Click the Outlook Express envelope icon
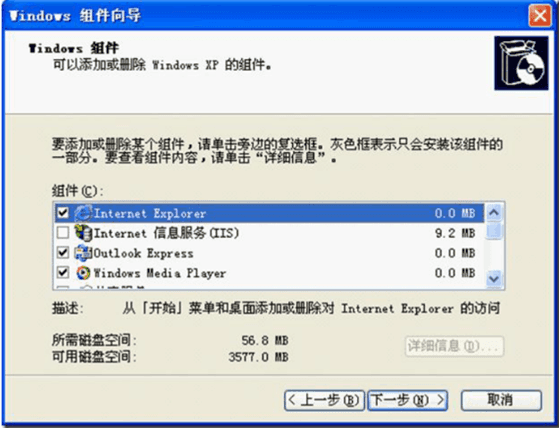 (x=83, y=253)
